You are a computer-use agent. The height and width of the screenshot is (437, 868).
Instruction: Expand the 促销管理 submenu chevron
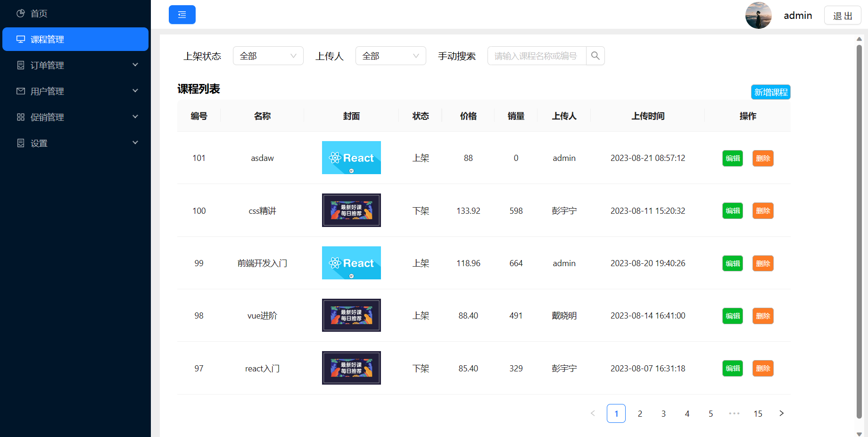(135, 117)
